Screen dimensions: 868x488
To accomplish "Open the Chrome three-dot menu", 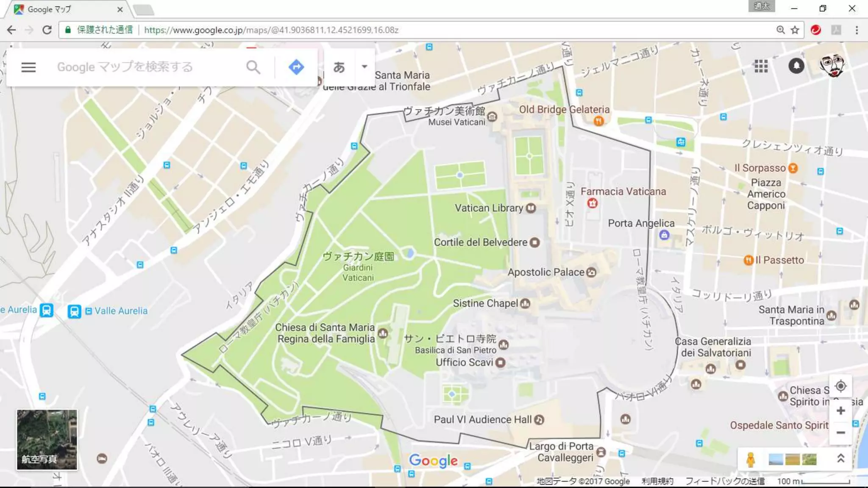I will pos(857,30).
